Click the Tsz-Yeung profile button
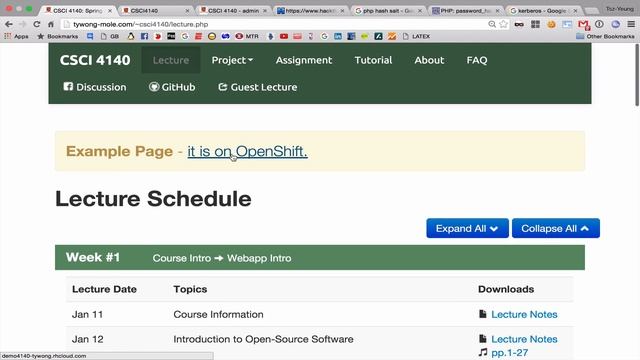The height and width of the screenshot is (360, 640). pos(620,9)
